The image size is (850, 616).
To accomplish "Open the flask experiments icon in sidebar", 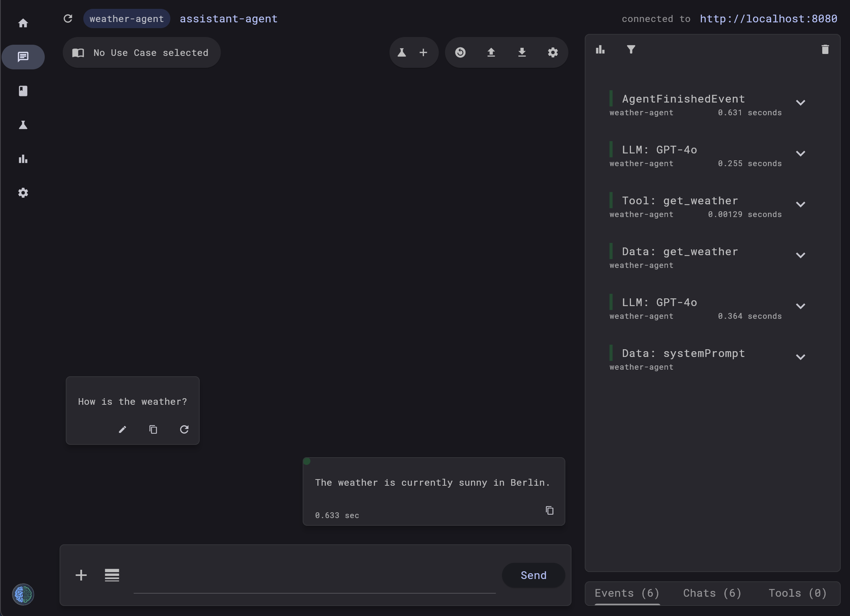I will (x=23, y=125).
